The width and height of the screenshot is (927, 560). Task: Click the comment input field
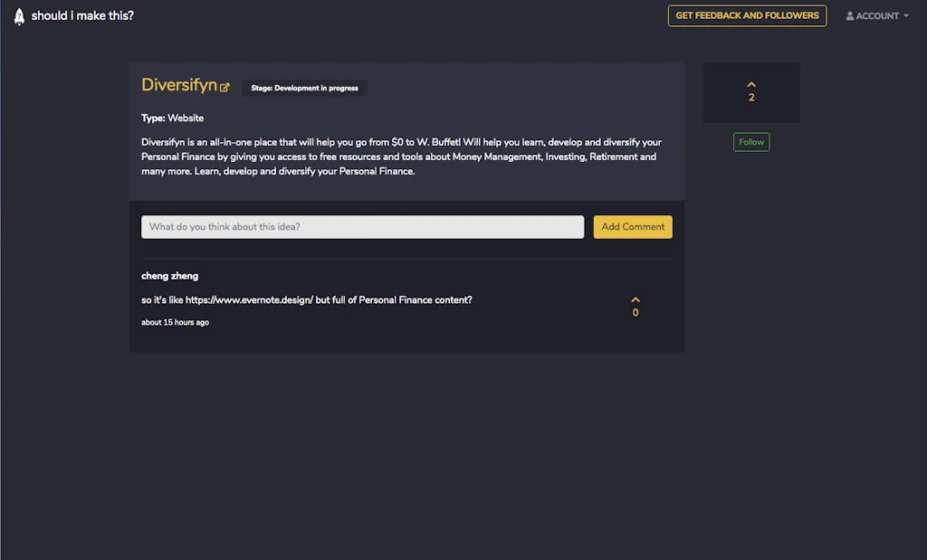(362, 226)
